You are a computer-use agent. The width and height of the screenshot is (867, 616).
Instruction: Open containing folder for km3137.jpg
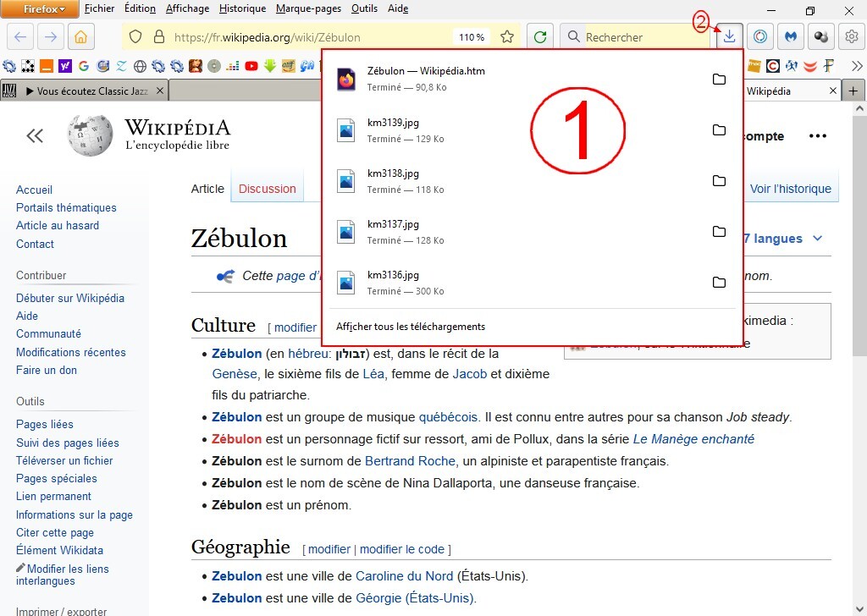tap(719, 232)
